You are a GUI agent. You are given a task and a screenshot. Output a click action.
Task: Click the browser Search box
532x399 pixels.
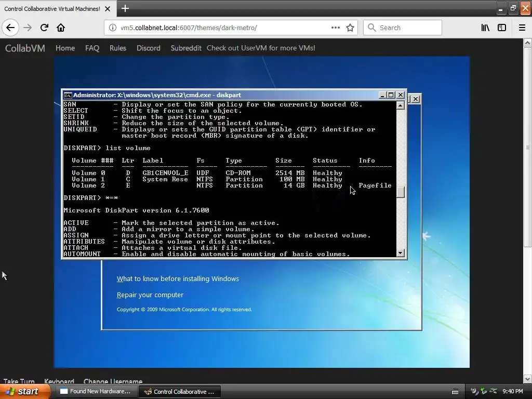pyautogui.click(x=403, y=28)
